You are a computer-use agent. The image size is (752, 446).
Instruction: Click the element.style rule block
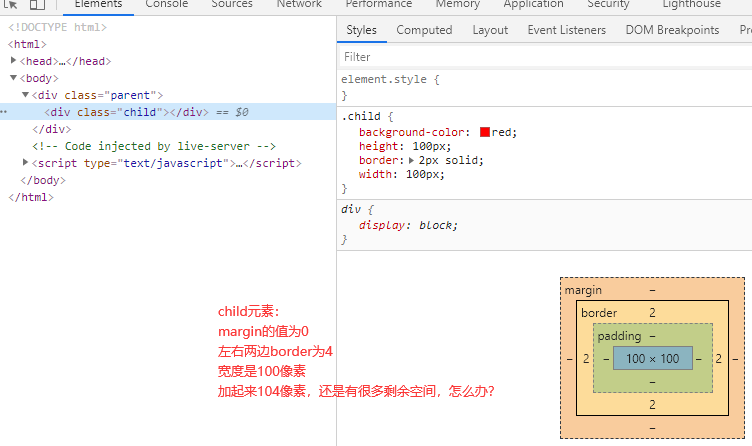(544, 87)
